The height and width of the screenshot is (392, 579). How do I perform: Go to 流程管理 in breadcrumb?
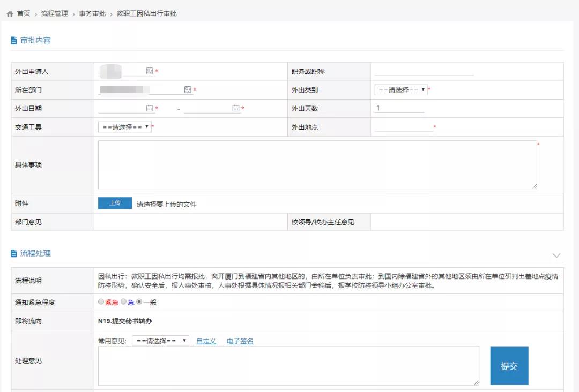tap(55, 14)
